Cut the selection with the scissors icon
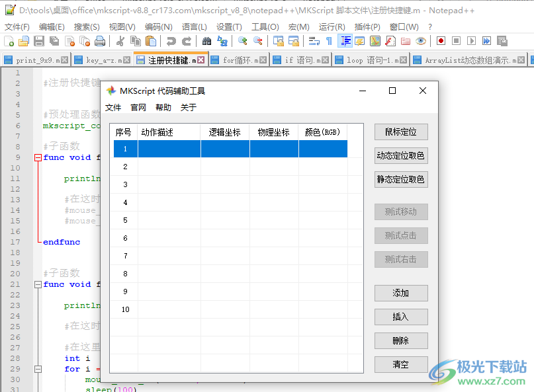This screenshot has width=534, height=392. [x=120, y=41]
